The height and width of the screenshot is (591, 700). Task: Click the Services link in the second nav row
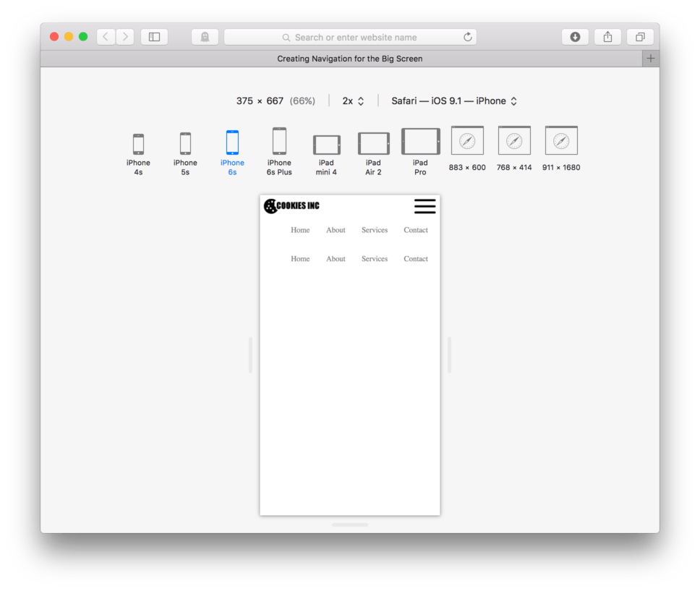click(375, 259)
